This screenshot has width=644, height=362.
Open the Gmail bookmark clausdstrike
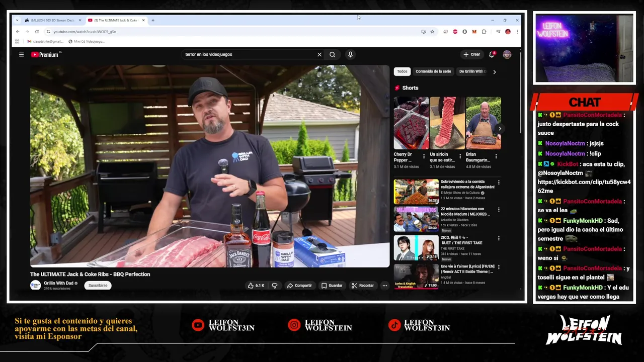[x=45, y=41]
